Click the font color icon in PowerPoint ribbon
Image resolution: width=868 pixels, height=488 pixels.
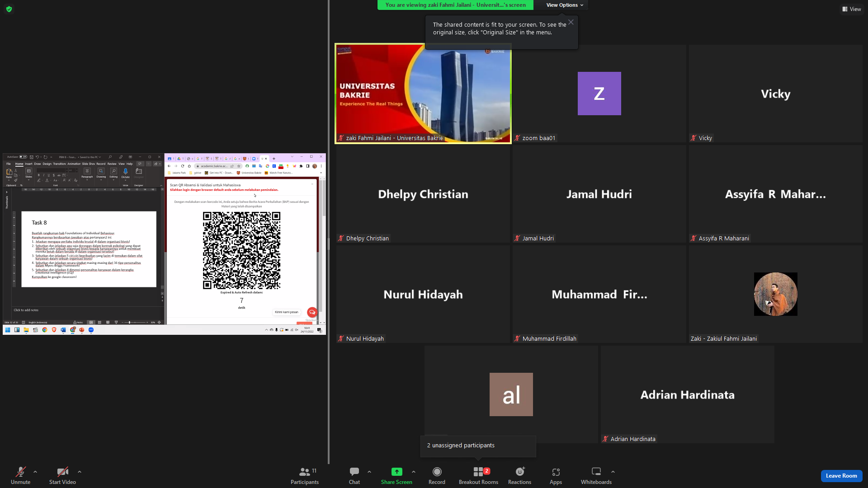click(47, 180)
